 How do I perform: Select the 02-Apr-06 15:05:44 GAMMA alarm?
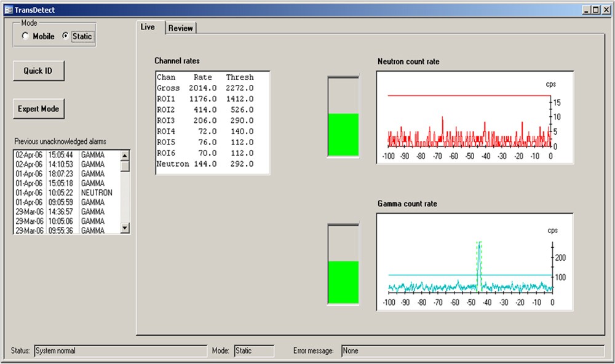click(x=61, y=155)
